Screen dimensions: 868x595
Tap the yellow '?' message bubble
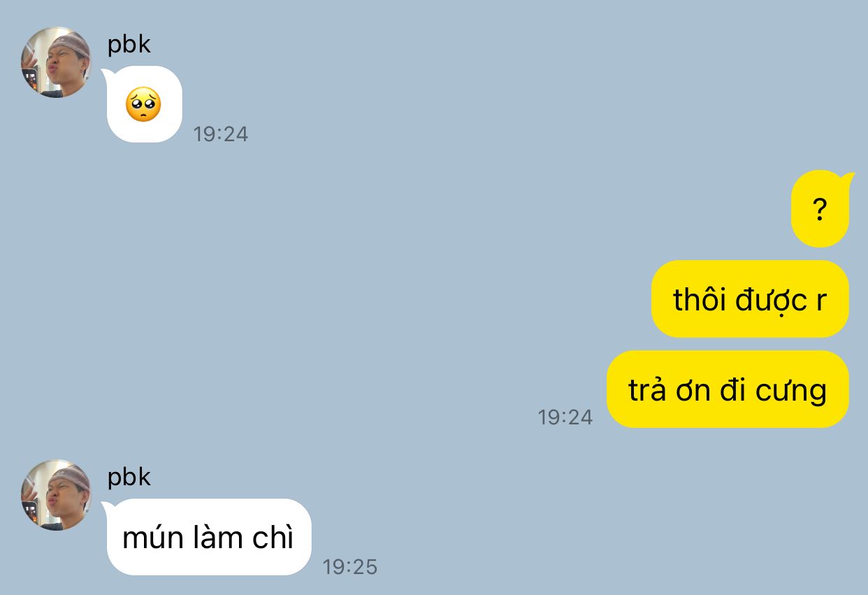pyautogui.click(x=822, y=208)
